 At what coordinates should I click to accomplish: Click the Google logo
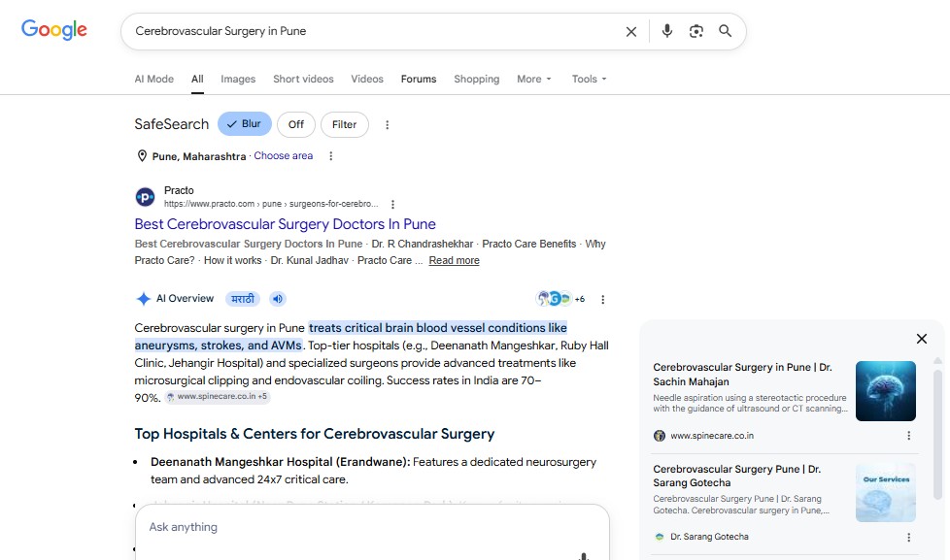tap(54, 30)
